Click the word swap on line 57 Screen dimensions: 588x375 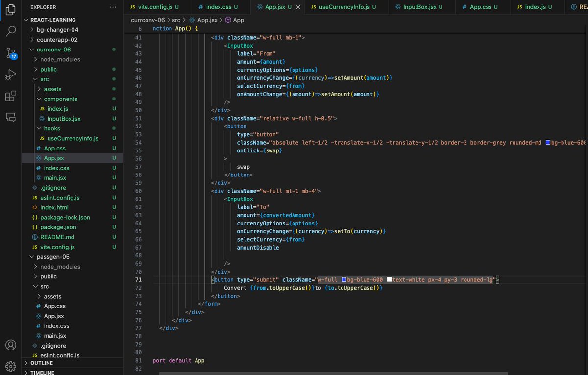click(244, 167)
